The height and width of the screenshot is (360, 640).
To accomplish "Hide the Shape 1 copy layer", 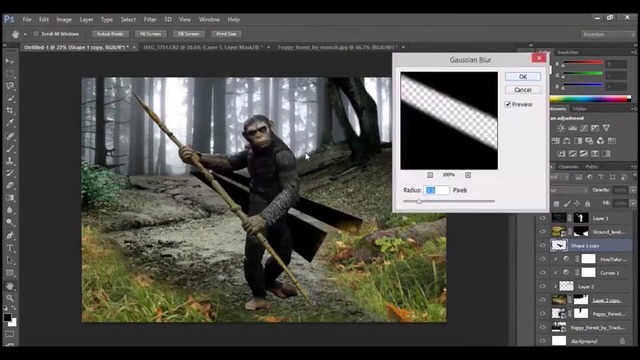I will tap(542, 245).
